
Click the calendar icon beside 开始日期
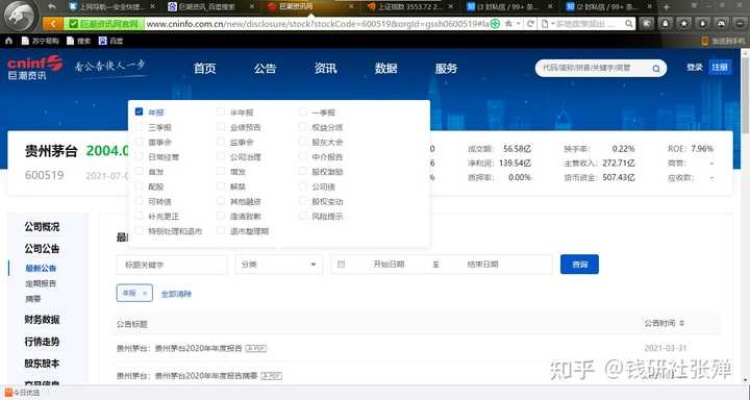coord(342,264)
